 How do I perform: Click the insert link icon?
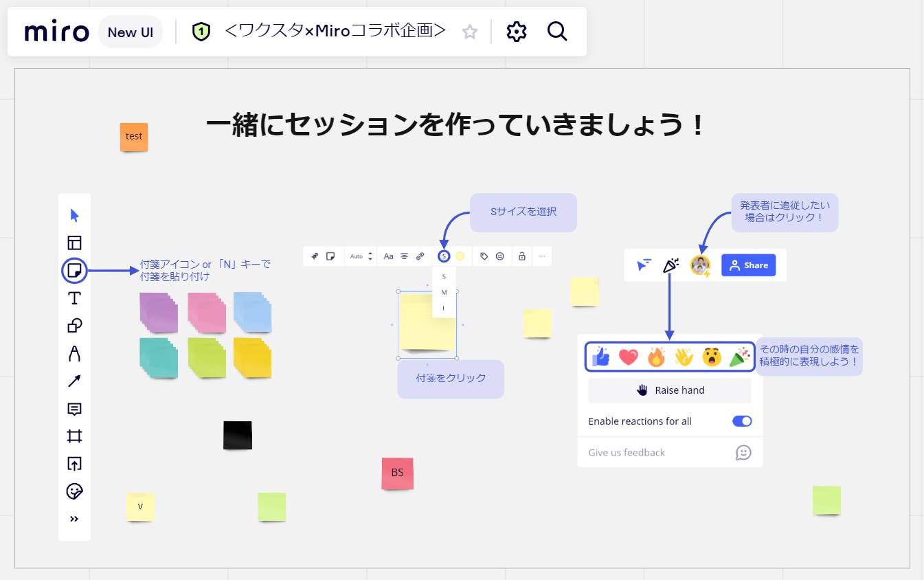pyautogui.click(x=420, y=256)
